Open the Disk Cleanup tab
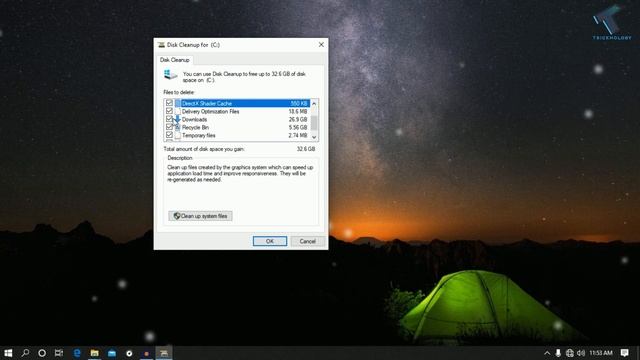640x360 pixels. tap(175, 60)
